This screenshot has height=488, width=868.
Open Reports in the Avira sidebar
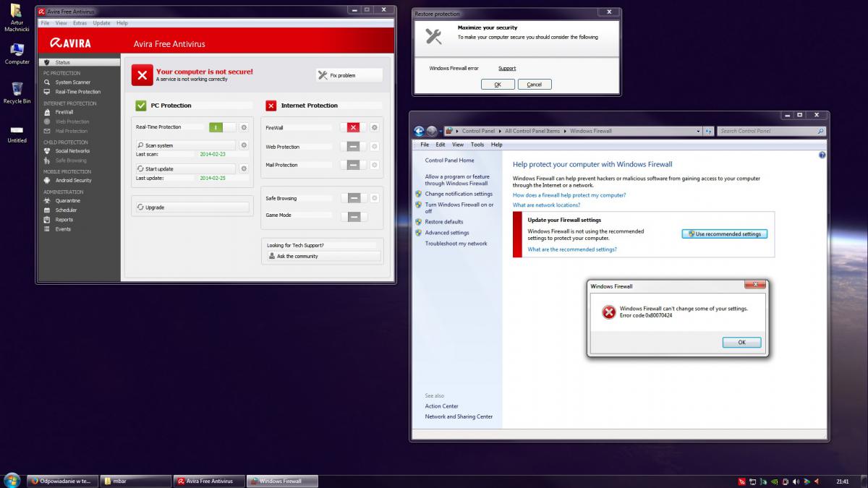(x=64, y=220)
